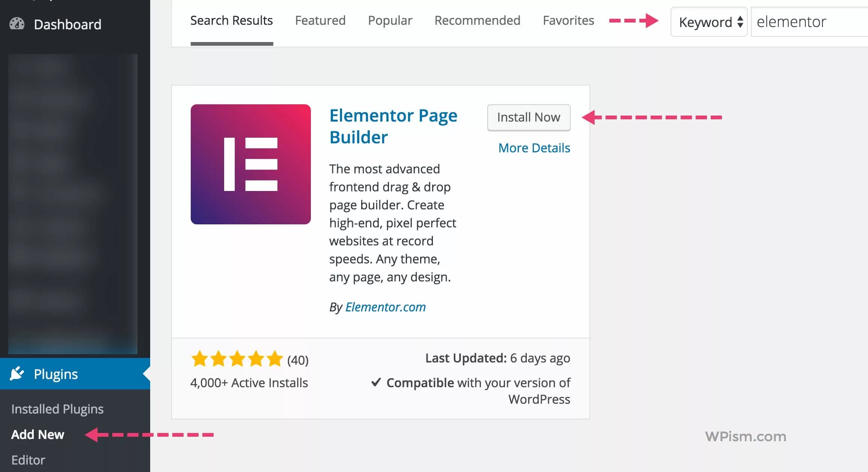Open the Dashboard menu item
The image size is (868, 472).
[68, 24]
